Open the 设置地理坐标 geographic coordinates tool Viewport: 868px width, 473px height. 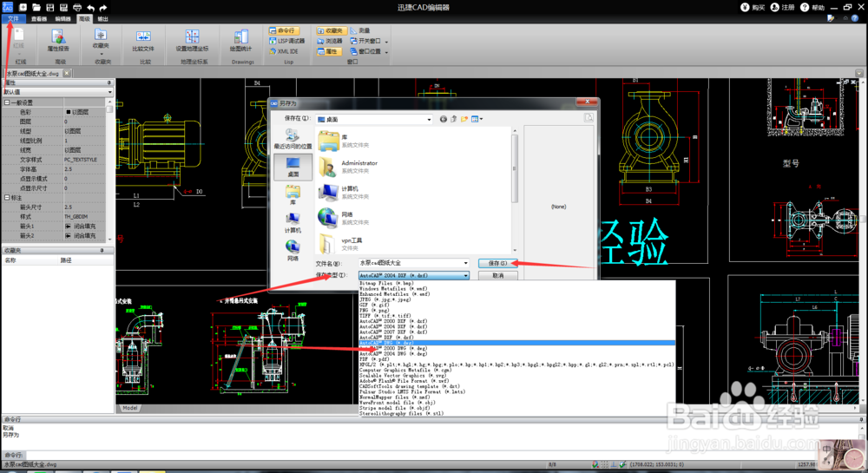pyautogui.click(x=192, y=41)
